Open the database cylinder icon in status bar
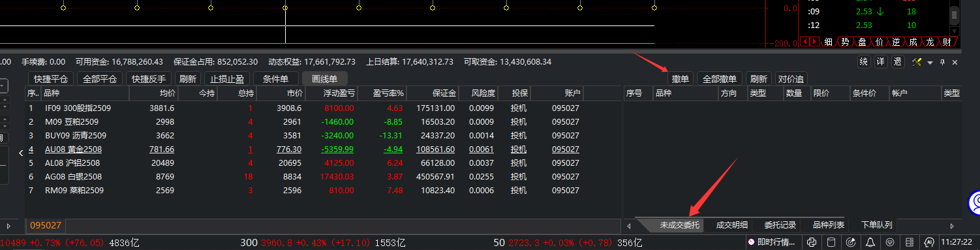980x250 pixels. (831, 242)
